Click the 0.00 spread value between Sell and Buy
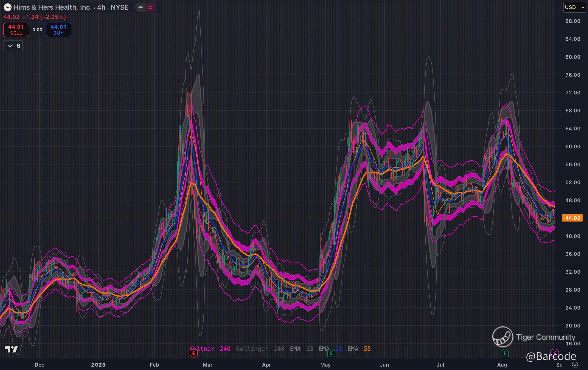Image resolution: width=588 pixels, height=370 pixels. coord(37,30)
